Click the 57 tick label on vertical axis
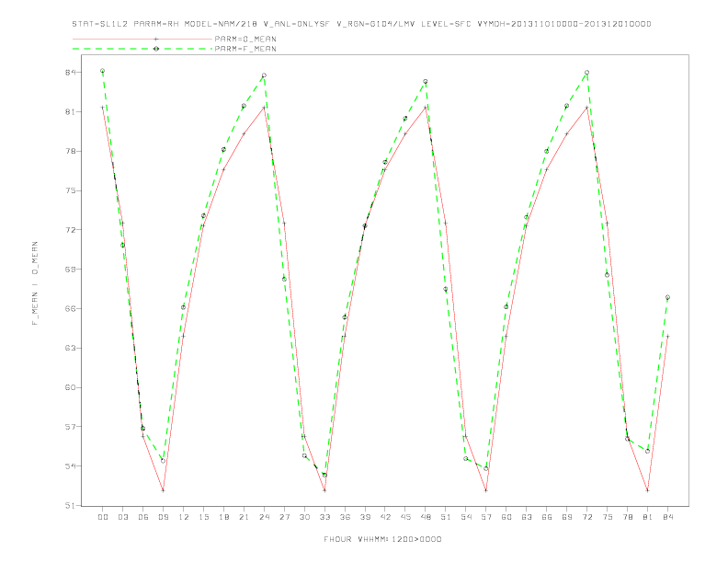The width and height of the screenshot is (728, 563). coord(71,427)
